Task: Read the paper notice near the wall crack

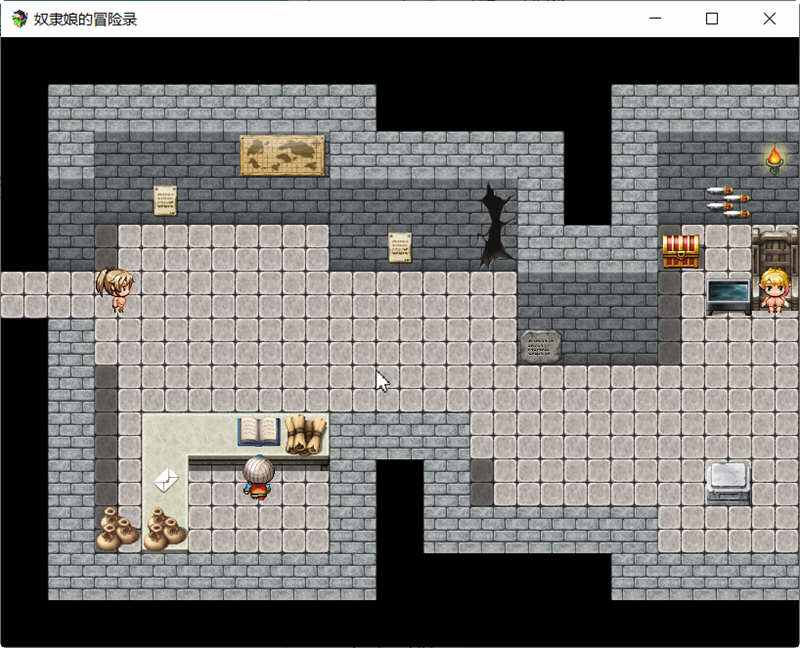Action: pos(400,248)
